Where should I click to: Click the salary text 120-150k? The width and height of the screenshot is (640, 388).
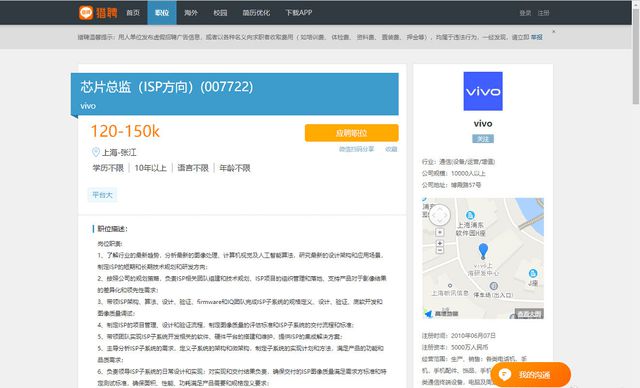tap(125, 131)
